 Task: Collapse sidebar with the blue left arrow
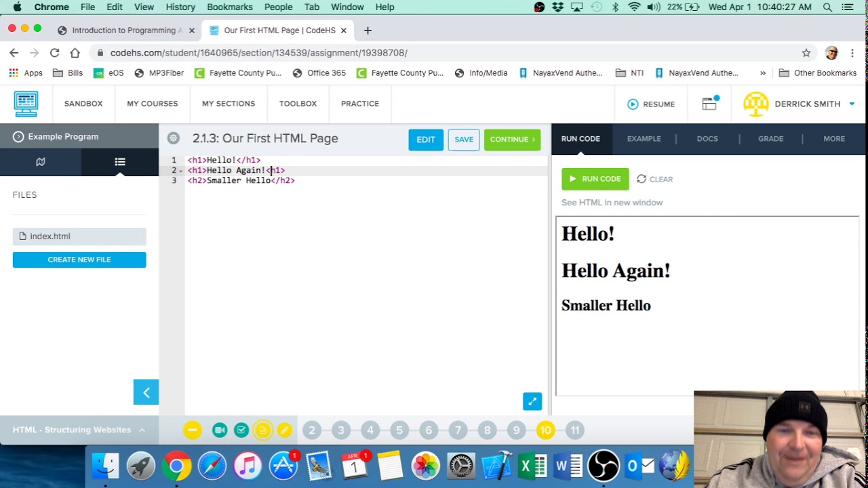pos(146,392)
